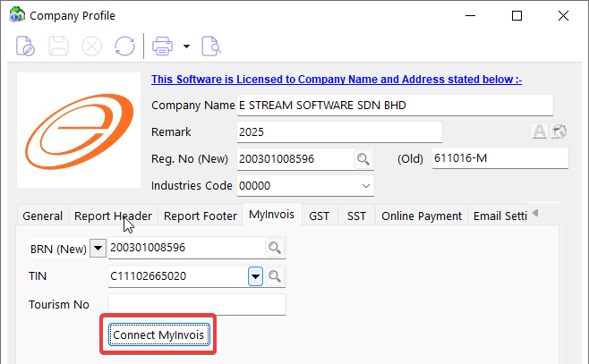Expand the Industries Code dropdown

(365, 186)
